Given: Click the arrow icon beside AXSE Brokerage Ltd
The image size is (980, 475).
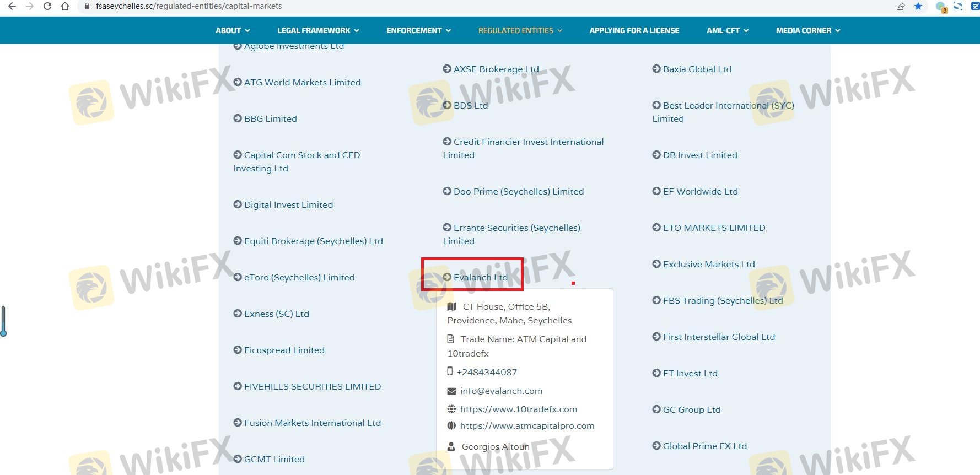Looking at the screenshot, I should (x=447, y=69).
